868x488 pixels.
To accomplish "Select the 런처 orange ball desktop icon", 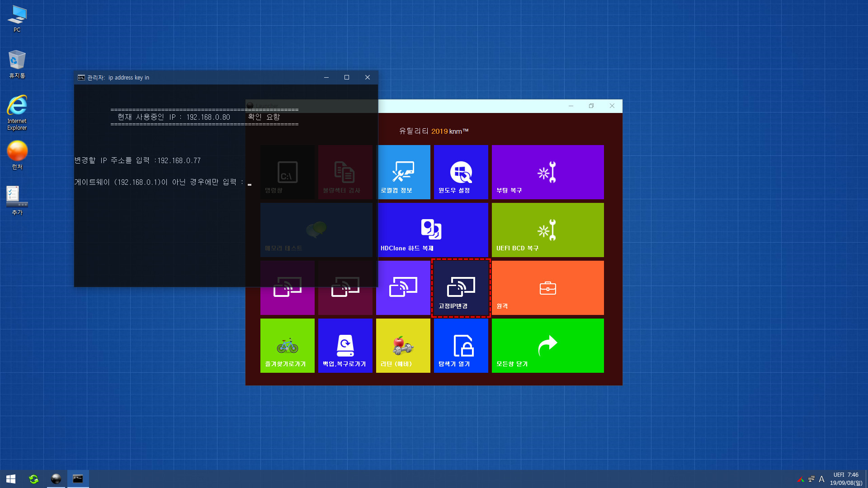I will [x=17, y=155].
